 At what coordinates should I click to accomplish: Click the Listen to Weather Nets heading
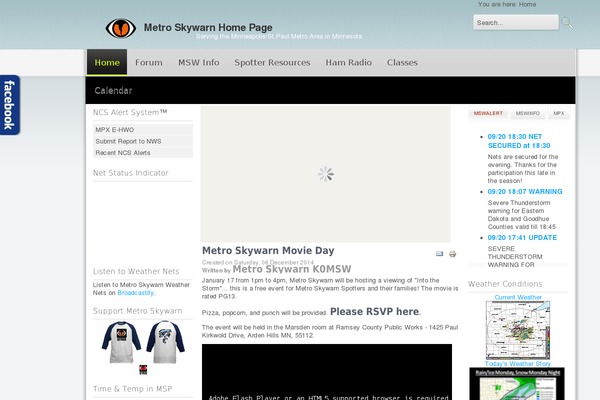136,271
